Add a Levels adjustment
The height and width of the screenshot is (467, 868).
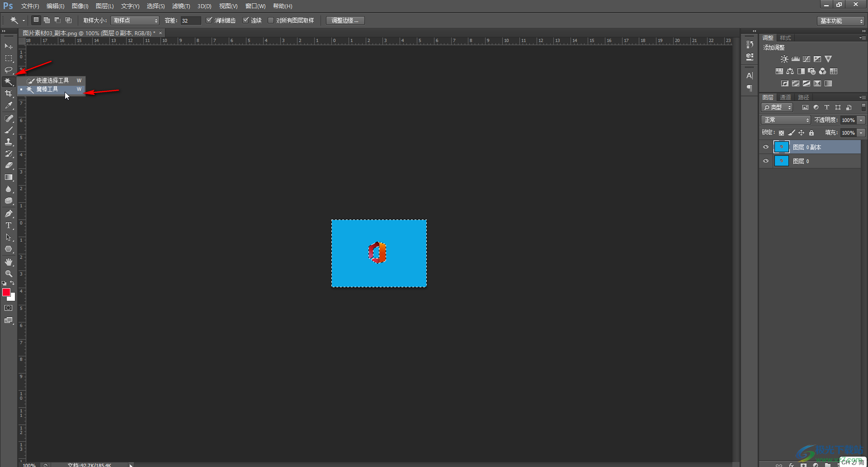coord(796,59)
